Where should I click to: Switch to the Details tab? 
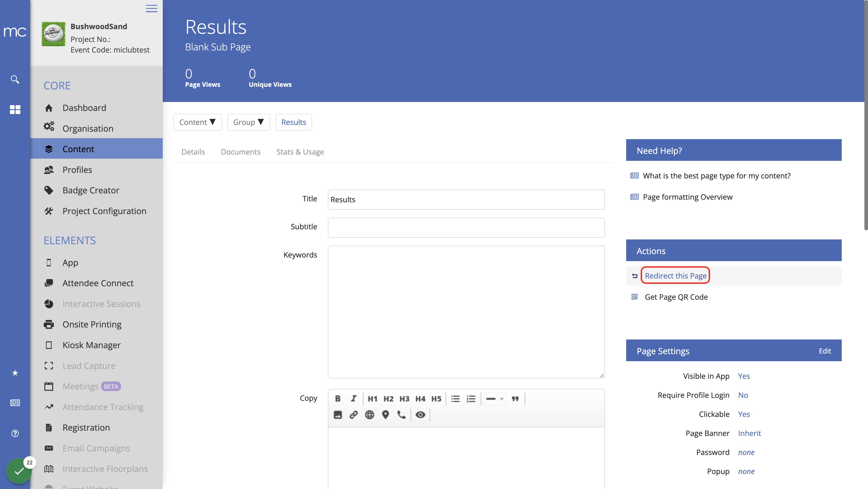(193, 152)
